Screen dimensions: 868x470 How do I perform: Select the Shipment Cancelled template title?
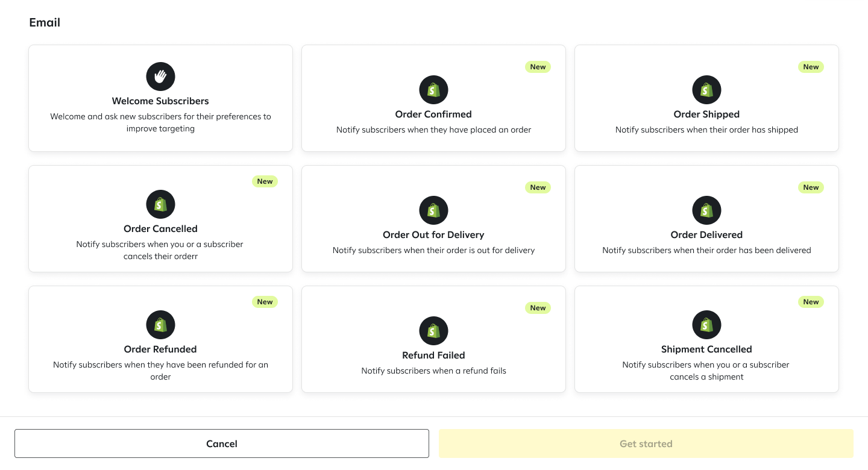[706, 349]
